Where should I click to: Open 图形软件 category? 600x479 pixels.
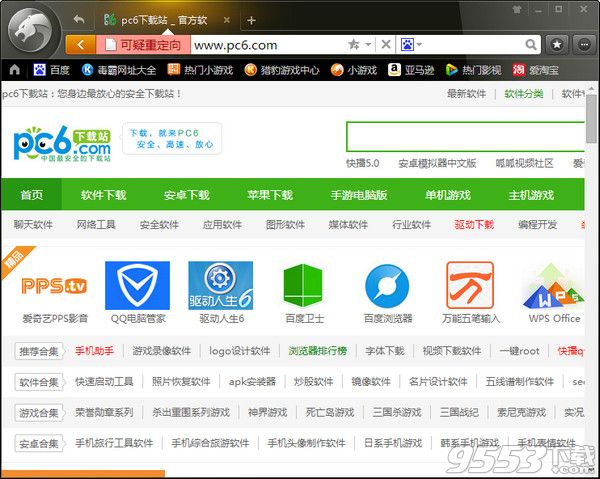coord(285,225)
